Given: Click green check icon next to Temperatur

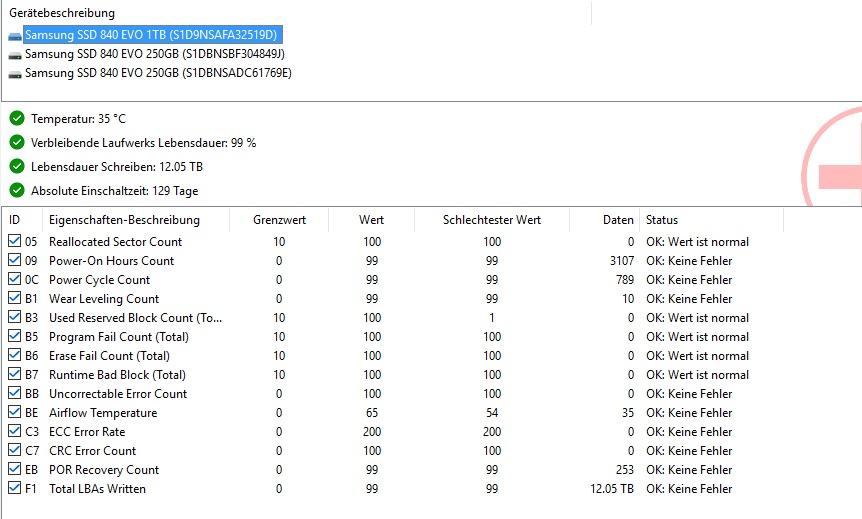Looking at the screenshot, I should click(x=17, y=118).
